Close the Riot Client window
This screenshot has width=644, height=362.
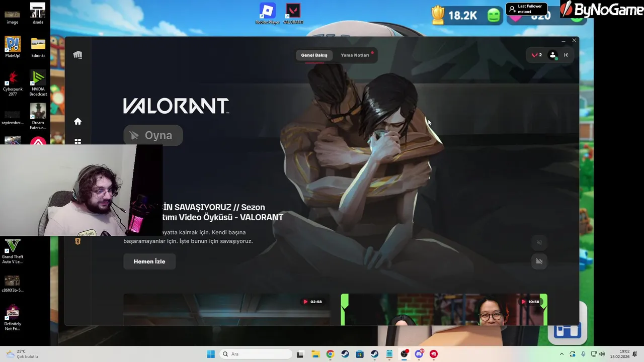click(x=574, y=41)
